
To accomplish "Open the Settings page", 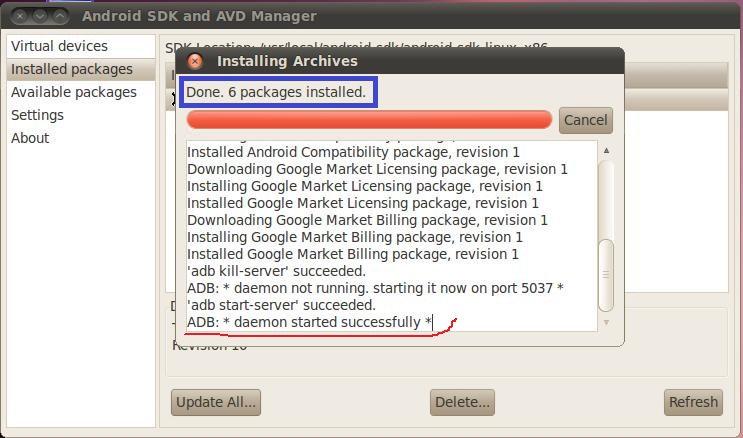I will [x=37, y=115].
